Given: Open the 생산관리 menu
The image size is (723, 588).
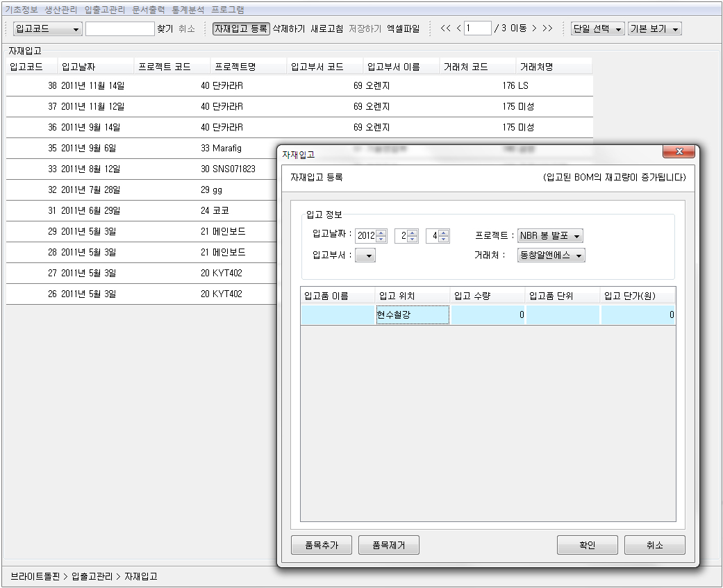Looking at the screenshot, I should (61, 10).
